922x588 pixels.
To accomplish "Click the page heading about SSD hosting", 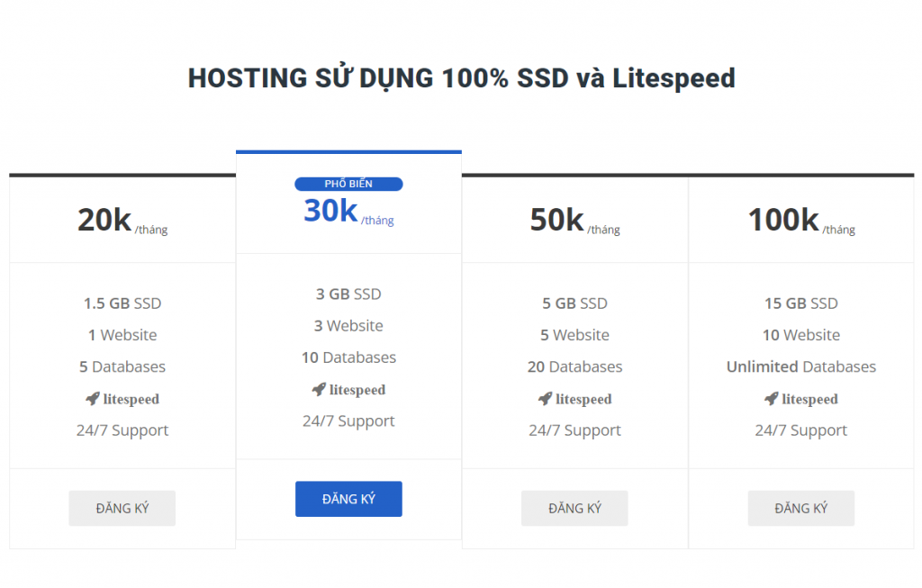I will 462,78.
